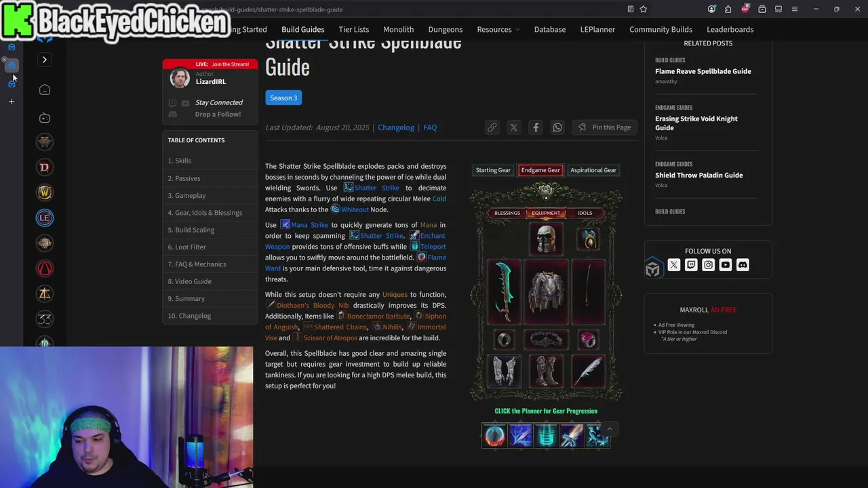
Task: Open the Expedition 33 sidebar icon
Action: [x=45, y=319]
